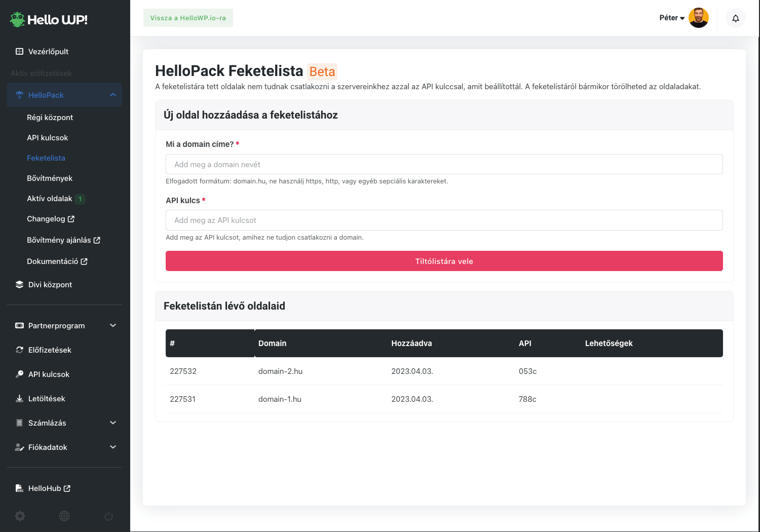Expand the Partnerprogram chevron

click(113, 325)
